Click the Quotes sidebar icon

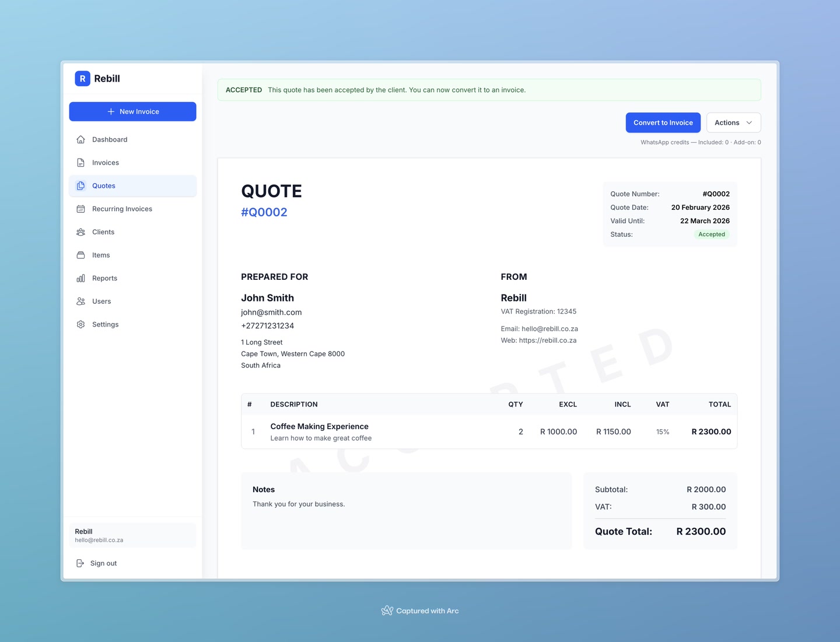click(80, 186)
